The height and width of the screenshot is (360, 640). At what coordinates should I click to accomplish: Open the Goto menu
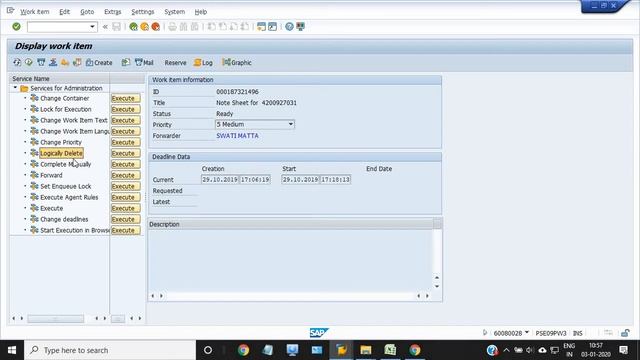pos(87,12)
